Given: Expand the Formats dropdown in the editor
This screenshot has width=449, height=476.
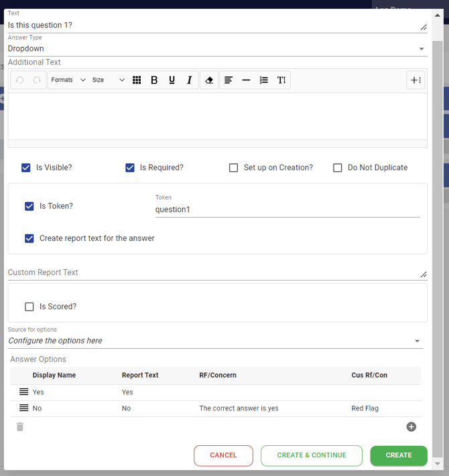Looking at the screenshot, I should (68, 80).
